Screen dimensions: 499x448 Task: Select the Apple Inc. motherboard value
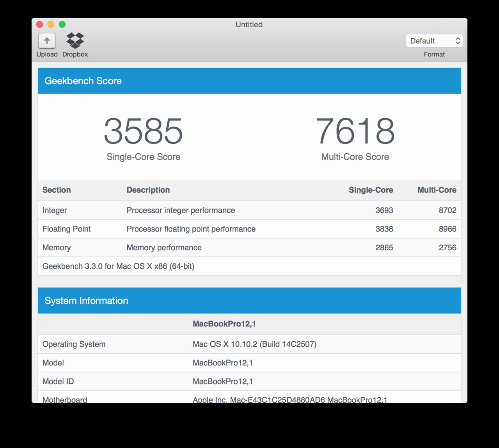click(290, 400)
